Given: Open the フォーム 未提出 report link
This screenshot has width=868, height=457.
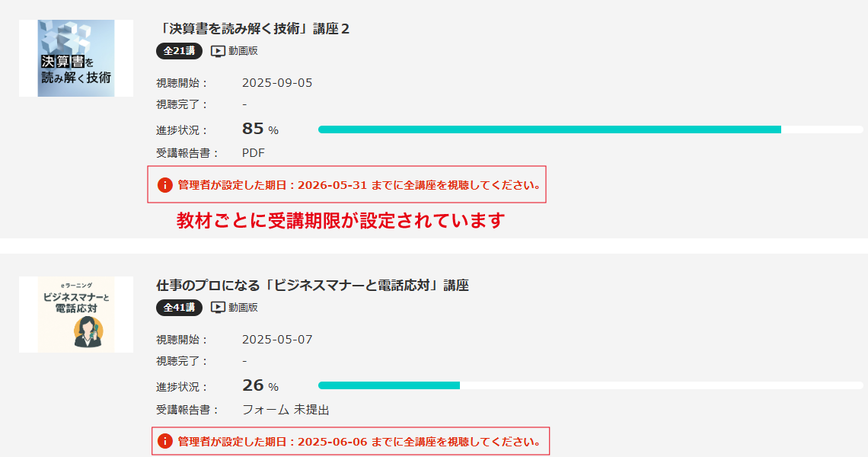Looking at the screenshot, I should coord(286,410).
